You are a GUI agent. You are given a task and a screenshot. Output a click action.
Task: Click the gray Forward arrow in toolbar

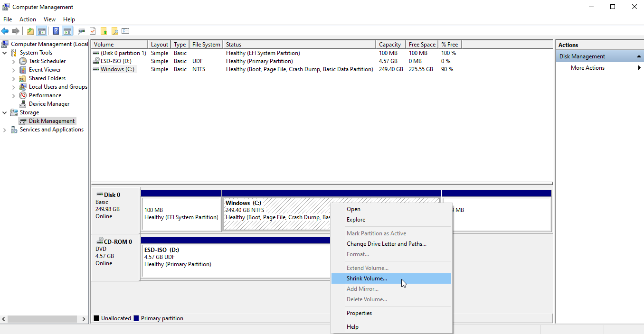[16, 31]
